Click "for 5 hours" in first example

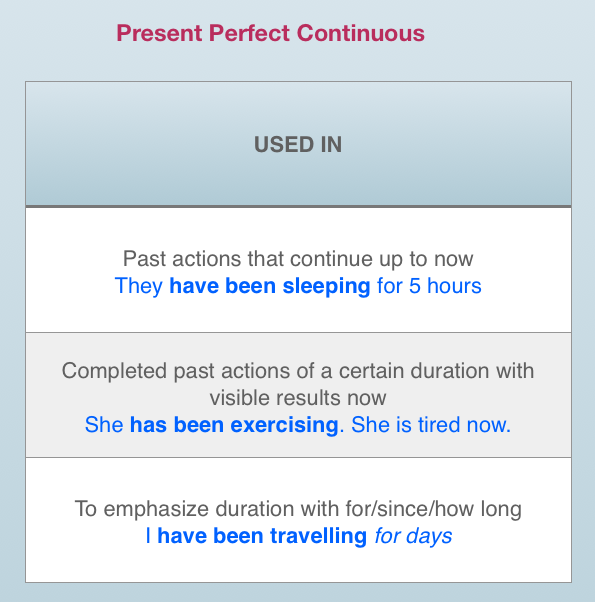pos(429,286)
